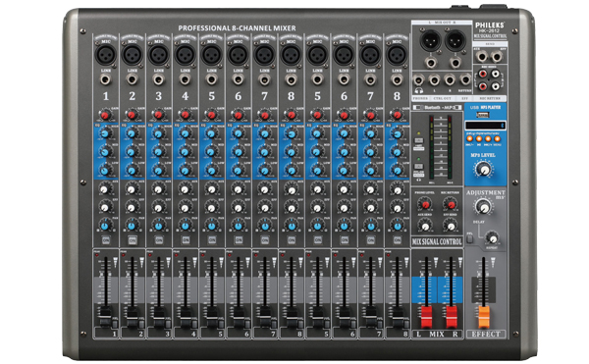Click the first orange MP3 player button
The width and height of the screenshot is (589, 364).
coord(469,139)
